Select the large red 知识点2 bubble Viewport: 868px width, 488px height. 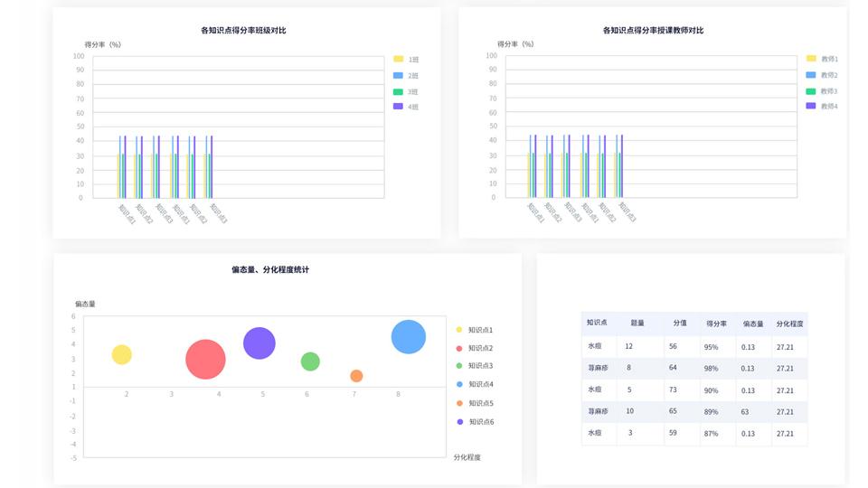coord(205,359)
